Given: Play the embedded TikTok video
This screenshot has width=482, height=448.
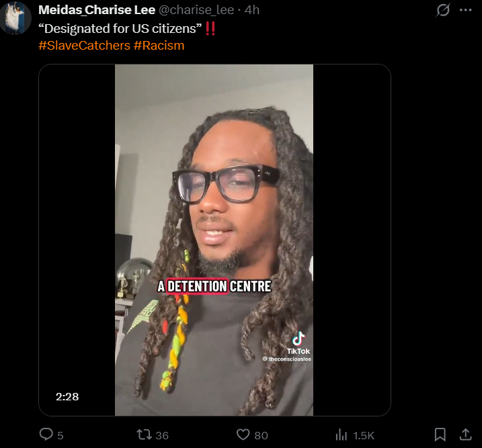Looking at the screenshot, I should coord(214,240).
